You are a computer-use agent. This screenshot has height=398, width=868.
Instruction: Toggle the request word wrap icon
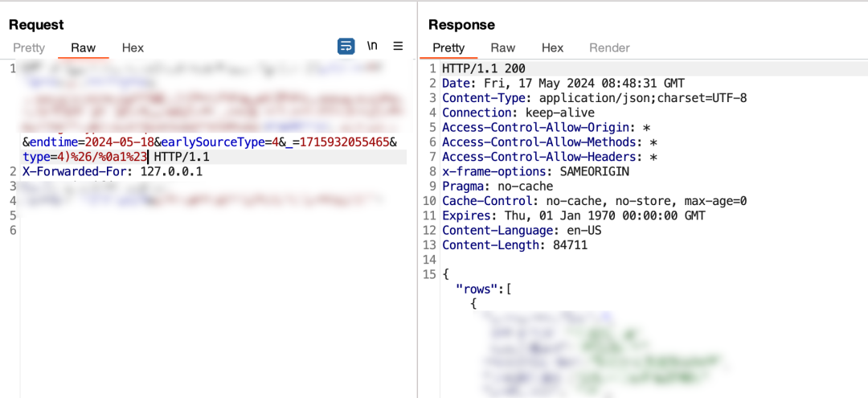click(x=346, y=47)
